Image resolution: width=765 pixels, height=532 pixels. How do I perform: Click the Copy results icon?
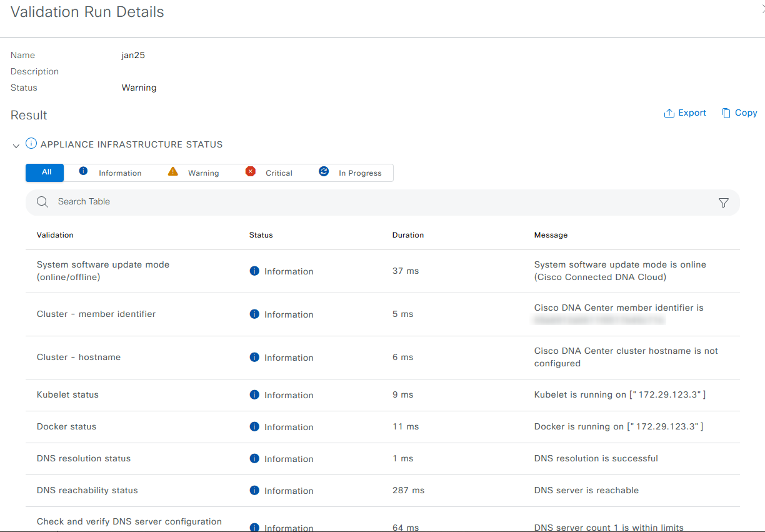pyautogui.click(x=726, y=113)
